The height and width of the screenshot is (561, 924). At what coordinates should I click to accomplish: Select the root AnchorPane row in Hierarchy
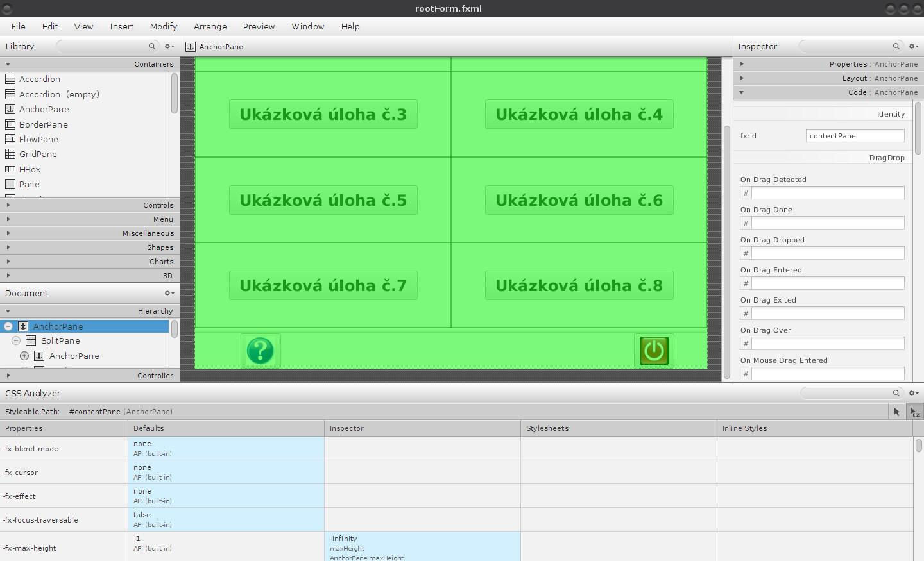click(x=85, y=326)
